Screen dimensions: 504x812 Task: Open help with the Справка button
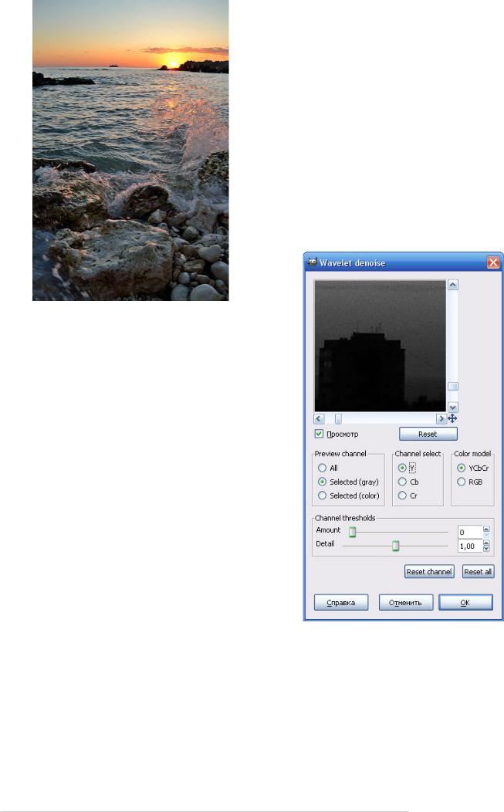click(341, 602)
